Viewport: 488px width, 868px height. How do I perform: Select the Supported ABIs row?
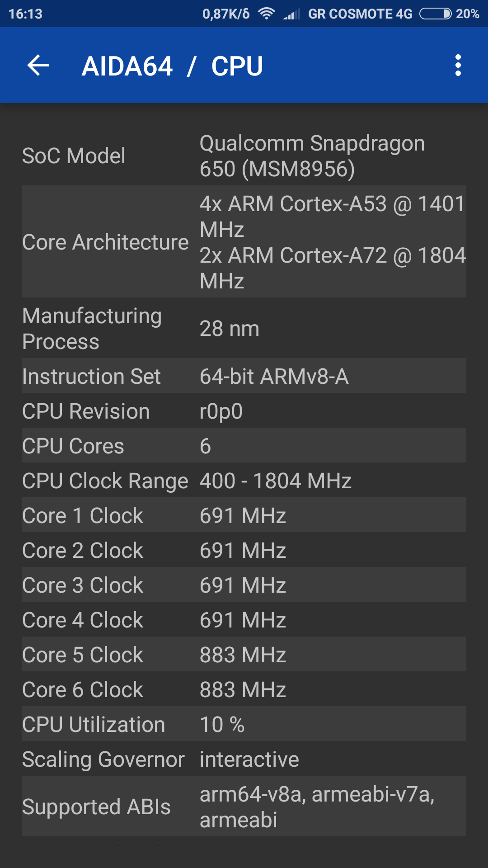click(x=244, y=807)
